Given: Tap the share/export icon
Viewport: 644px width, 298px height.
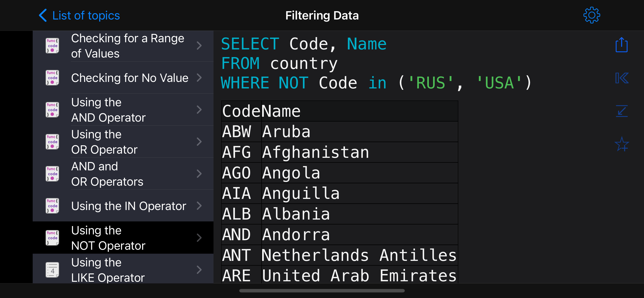Looking at the screenshot, I should point(621,45).
